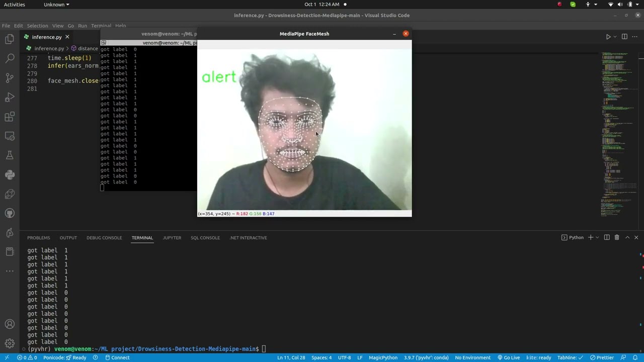Open the Python sidebar view
The width and height of the screenshot is (644, 362).
click(x=10, y=175)
